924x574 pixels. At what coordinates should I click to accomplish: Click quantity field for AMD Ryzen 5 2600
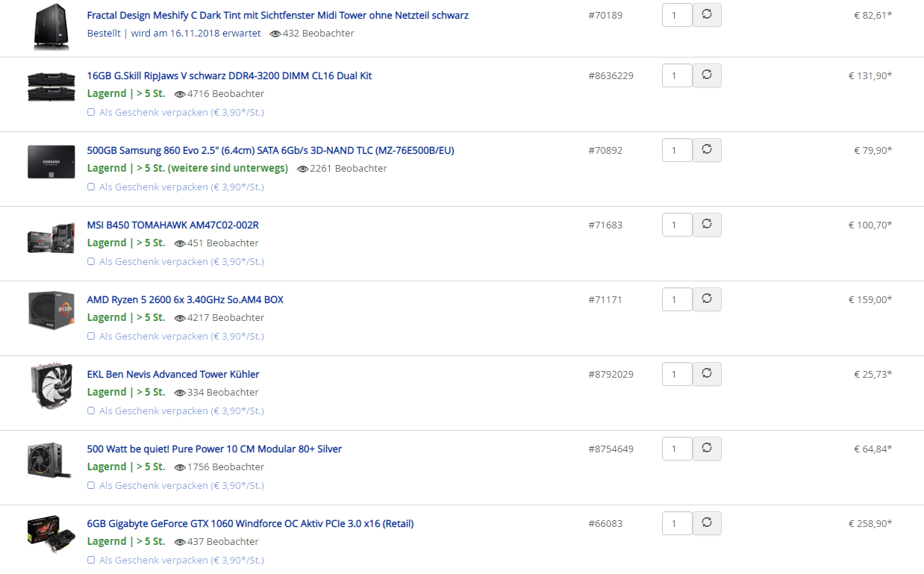(x=676, y=299)
